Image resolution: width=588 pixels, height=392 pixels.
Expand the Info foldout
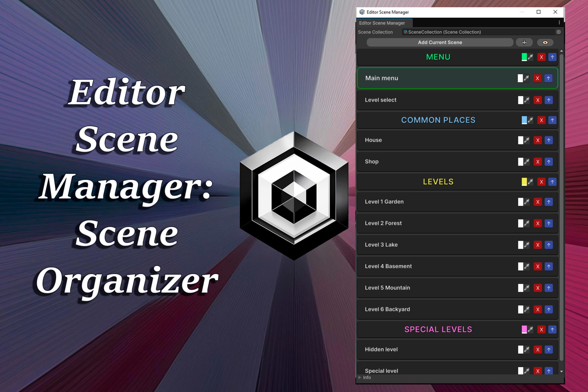[x=360, y=378]
